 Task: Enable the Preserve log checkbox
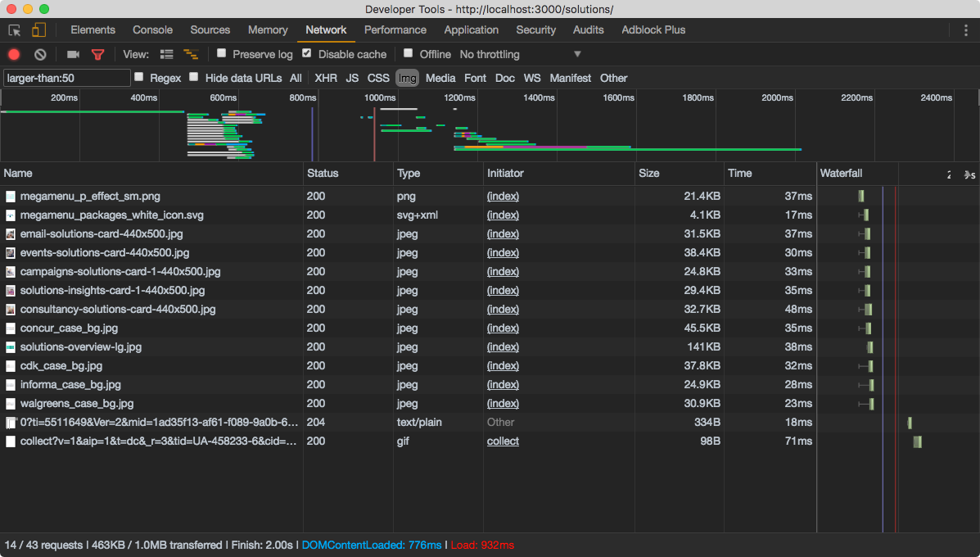pos(222,53)
